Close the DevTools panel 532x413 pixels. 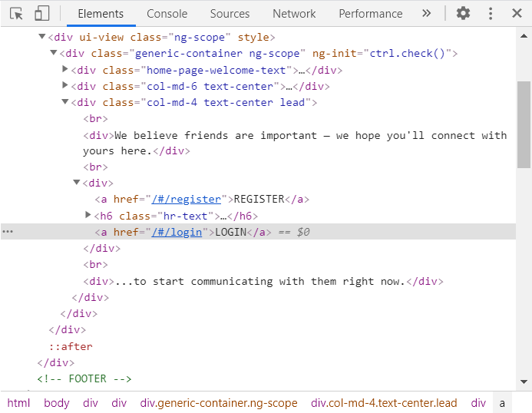tap(517, 14)
